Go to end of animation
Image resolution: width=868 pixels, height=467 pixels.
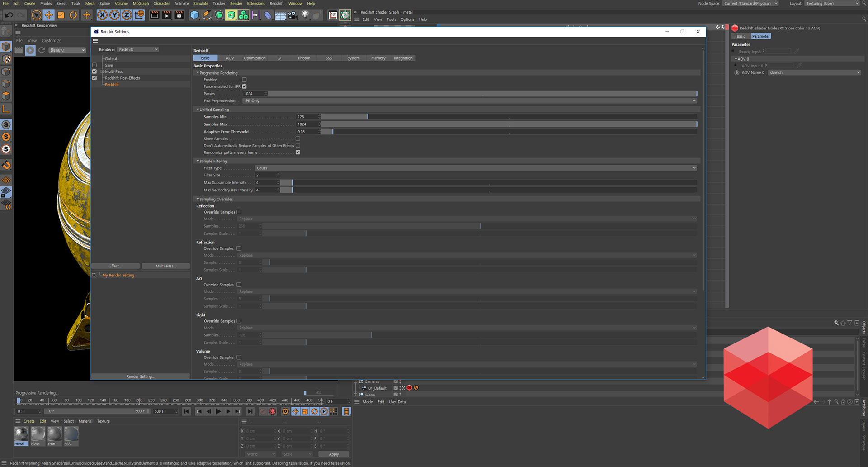[x=250, y=411]
